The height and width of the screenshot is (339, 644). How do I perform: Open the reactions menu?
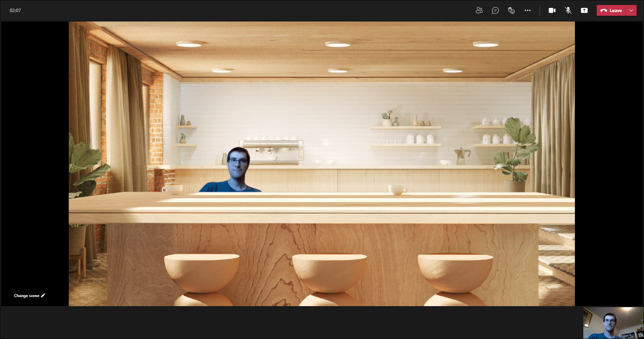pos(512,10)
